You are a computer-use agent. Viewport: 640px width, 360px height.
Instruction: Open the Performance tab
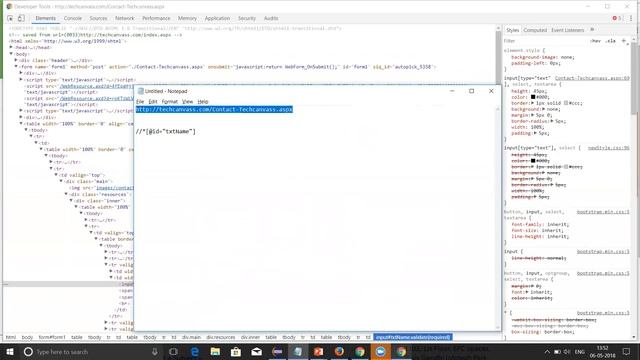(x=156, y=18)
